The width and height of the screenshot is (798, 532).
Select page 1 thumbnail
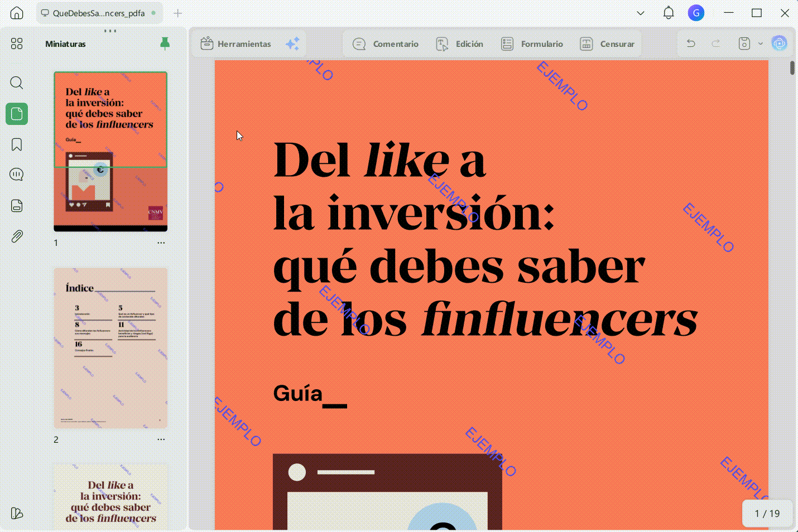(110, 152)
